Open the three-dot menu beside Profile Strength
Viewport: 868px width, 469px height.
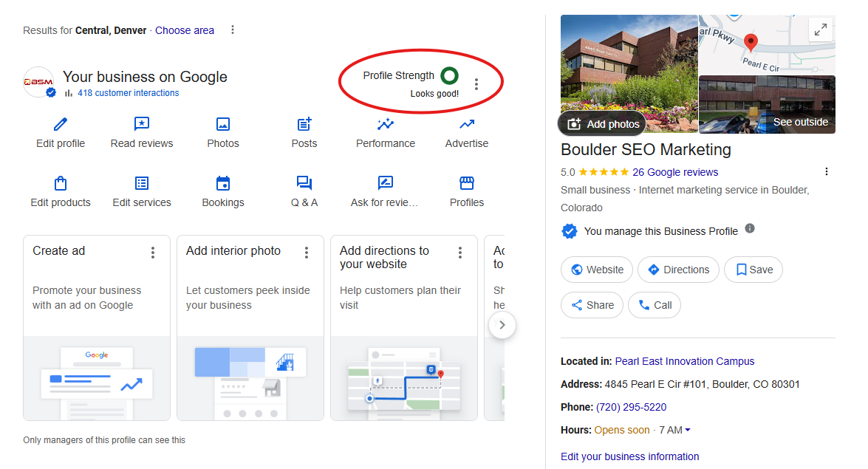click(x=476, y=83)
